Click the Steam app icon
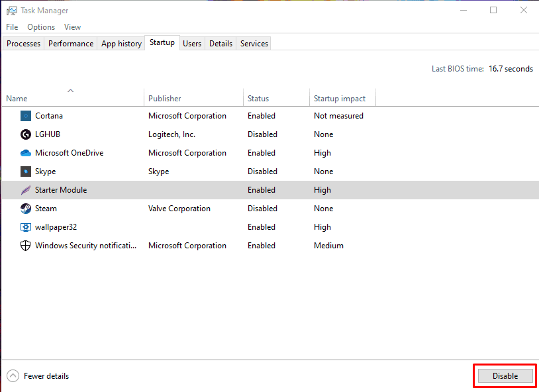539x392 pixels. 25,209
